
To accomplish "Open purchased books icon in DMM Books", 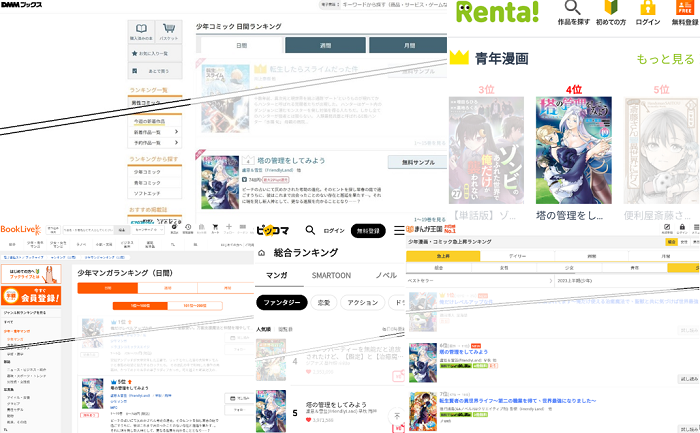I will 141,31.
